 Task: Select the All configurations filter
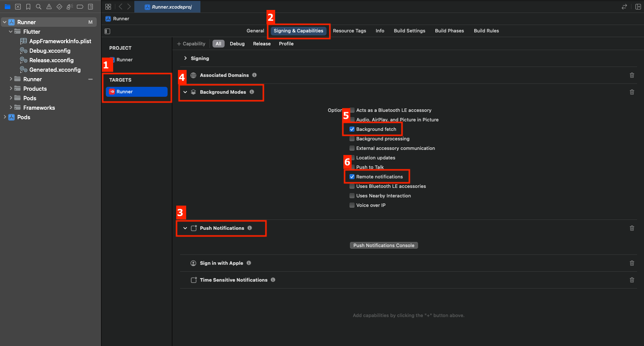click(219, 44)
